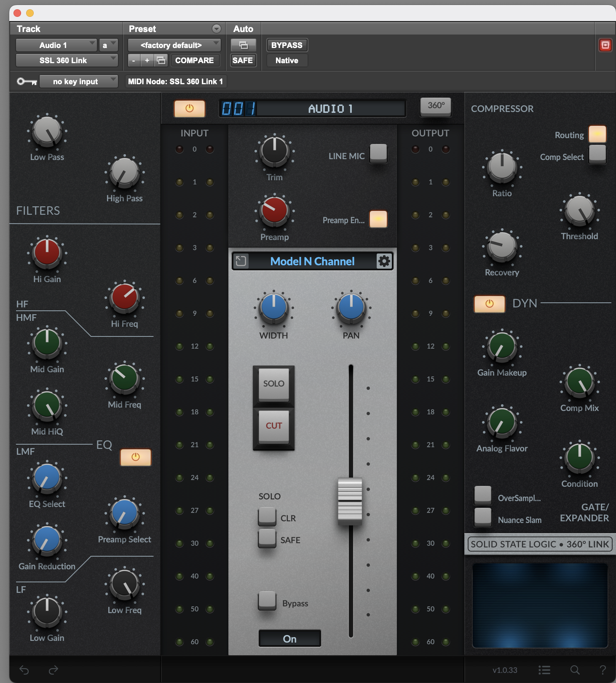
Task: Click the PAN knob
Action: [351, 308]
